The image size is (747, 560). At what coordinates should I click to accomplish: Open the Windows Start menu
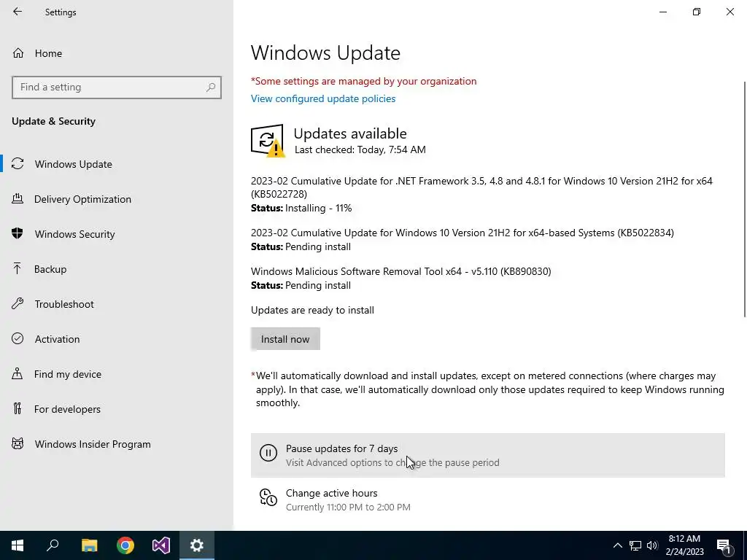click(x=18, y=545)
